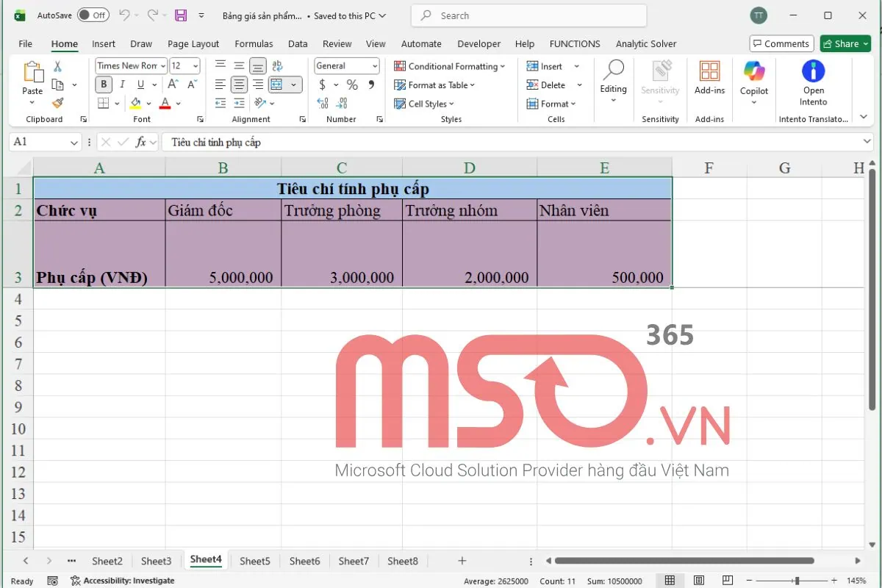882x588 pixels.
Task: Open Conditional Formatting options
Action: coord(450,65)
